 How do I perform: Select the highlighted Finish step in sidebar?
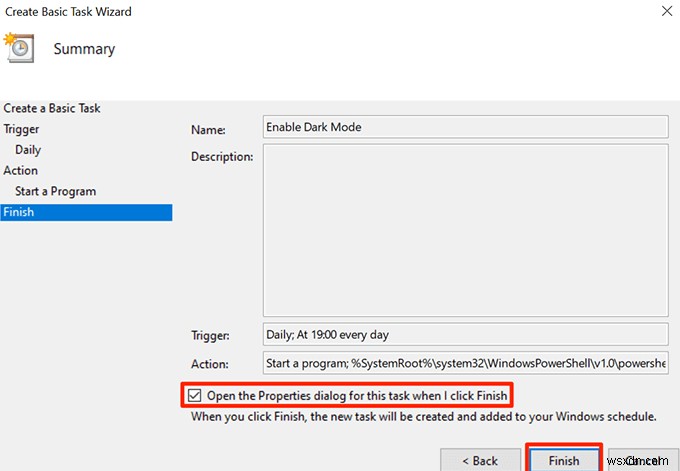point(86,212)
